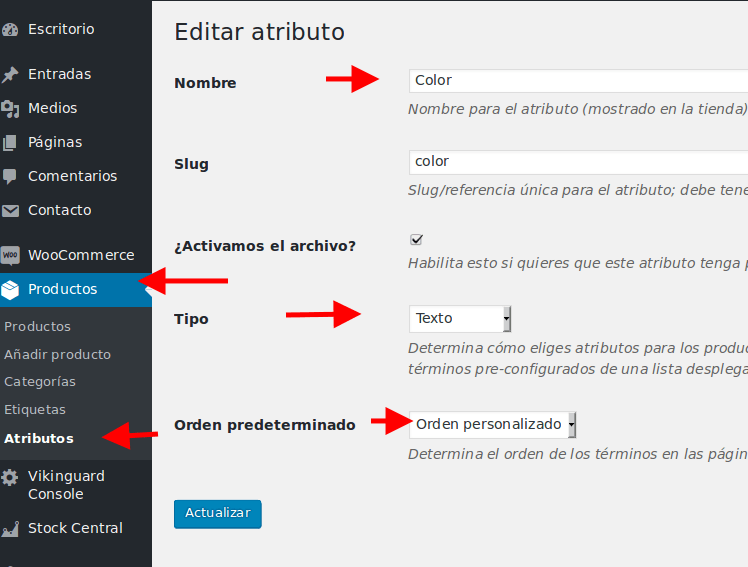The height and width of the screenshot is (567, 748).
Task: Click the Tipo field label
Action: (x=191, y=319)
